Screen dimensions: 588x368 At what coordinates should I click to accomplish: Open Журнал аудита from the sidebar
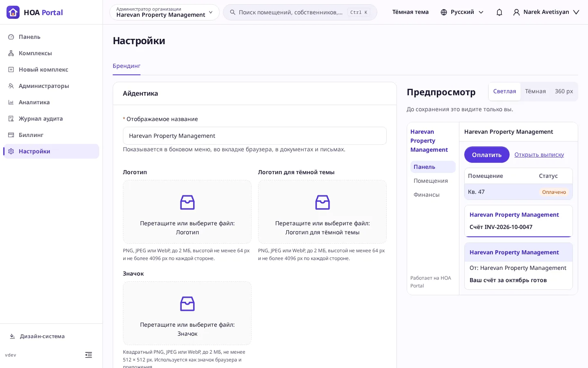pyautogui.click(x=51, y=119)
